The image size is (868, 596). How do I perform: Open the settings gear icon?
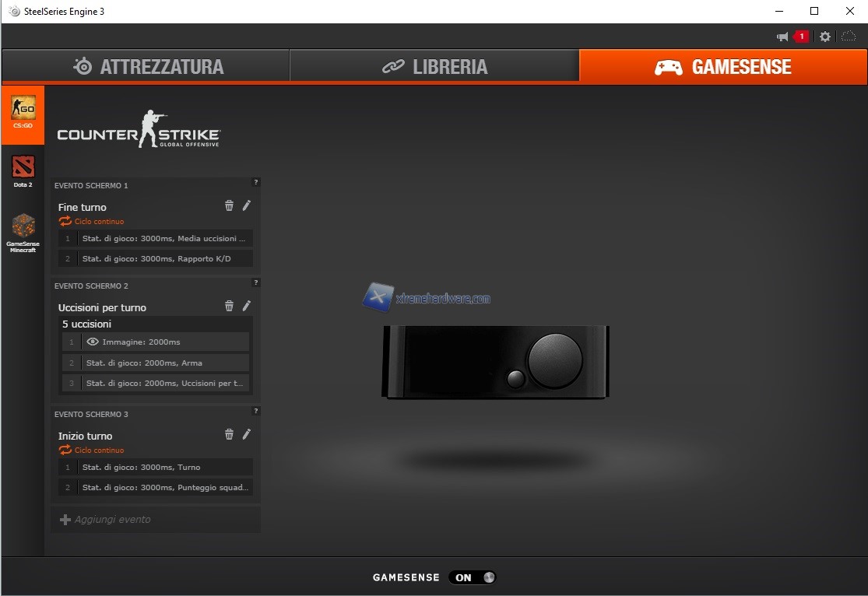pos(825,37)
